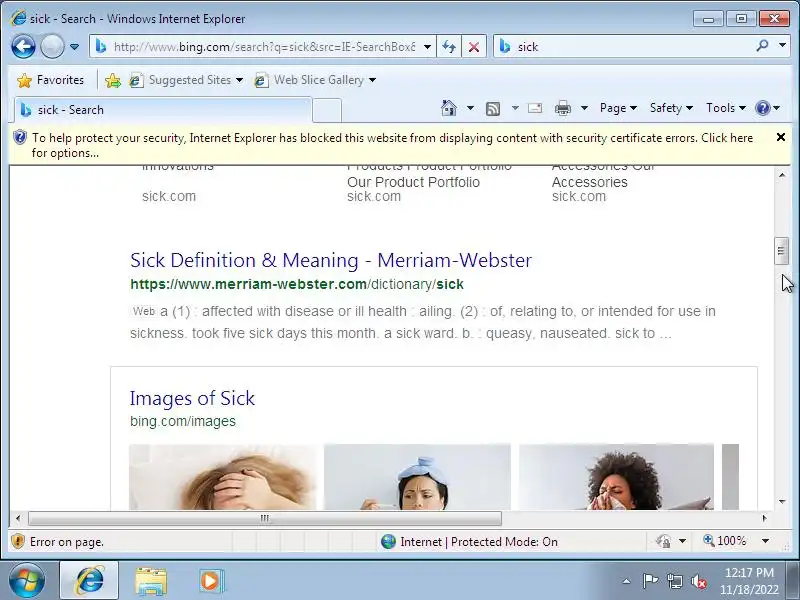Open Web Slice Gallery favorites item
This screenshot has height=600, width=800.
coord(315,80)
